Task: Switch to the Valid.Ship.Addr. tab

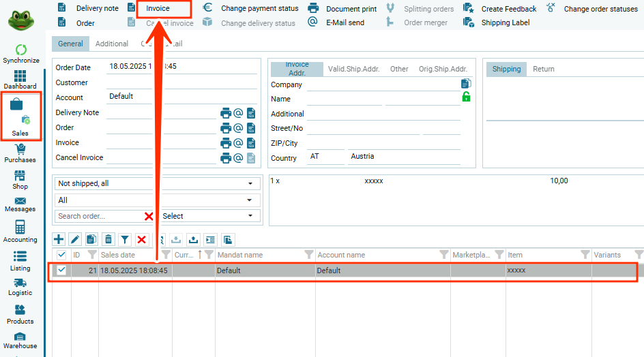Action: (x=353, y=69)
